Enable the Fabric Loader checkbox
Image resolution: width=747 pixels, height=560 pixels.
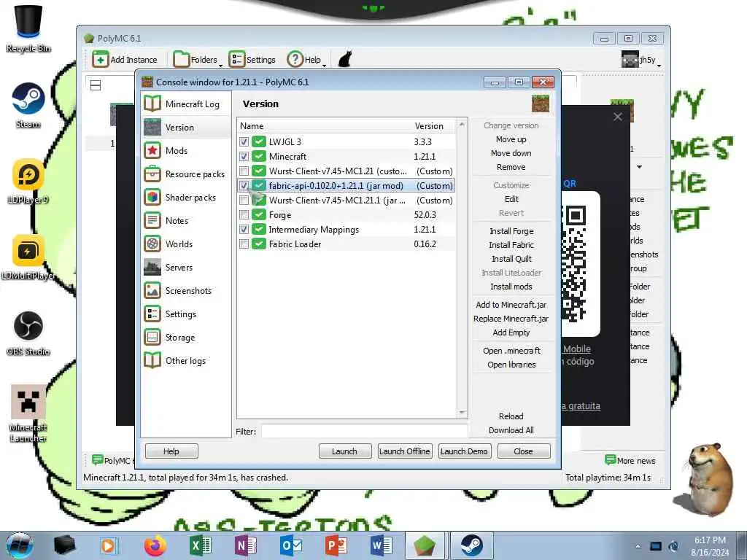pos(244,244)
